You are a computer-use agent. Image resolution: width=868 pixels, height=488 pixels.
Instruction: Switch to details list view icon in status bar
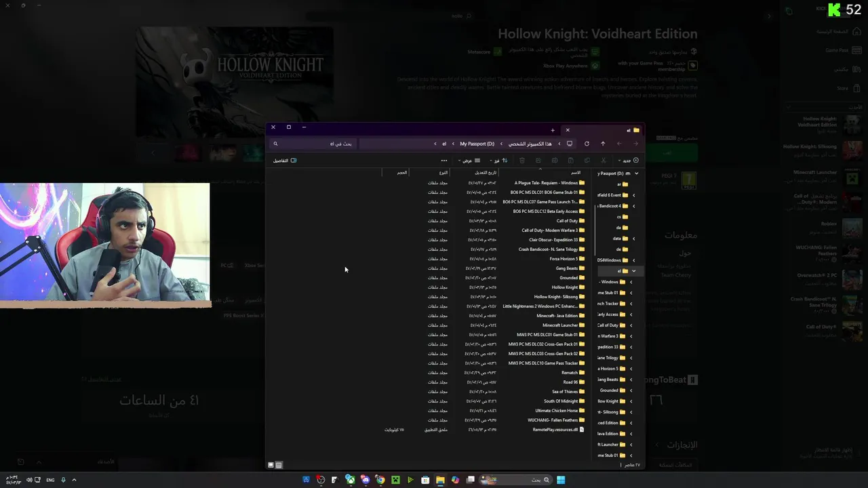[x=279, y=465]
